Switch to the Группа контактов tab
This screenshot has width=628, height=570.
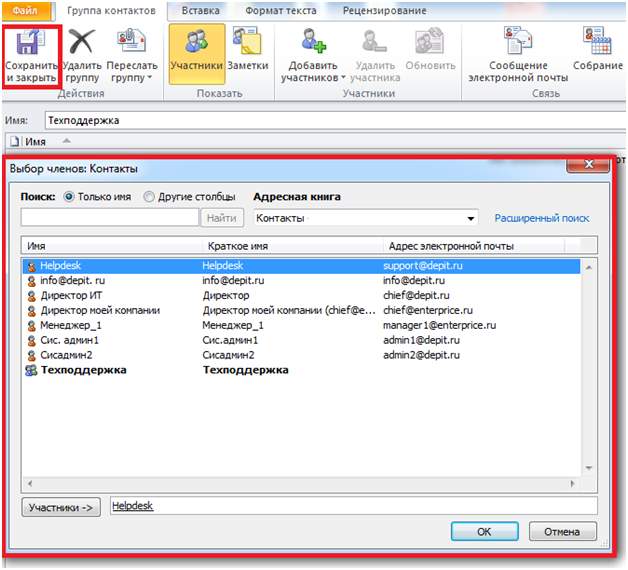pos(111,11)
